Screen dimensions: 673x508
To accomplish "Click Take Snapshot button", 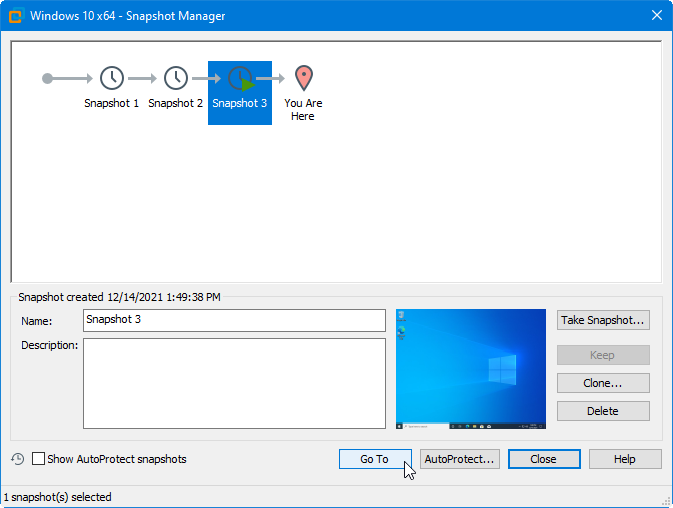I will [x=603, y=320].
